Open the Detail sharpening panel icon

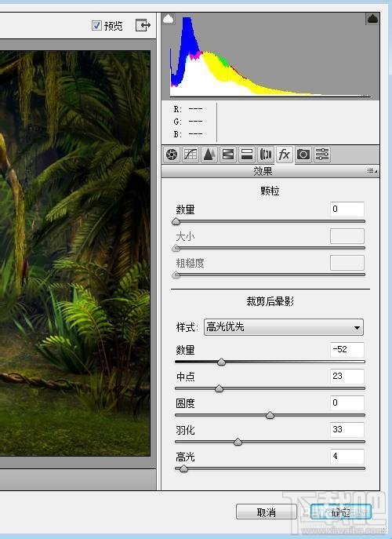[209, 155]
